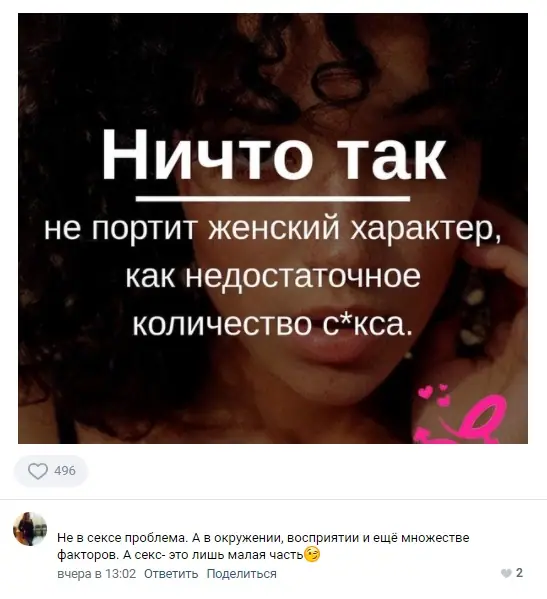
Task: Click the comment's second line факторов. А секс
Action: click(x=180, y=555)
